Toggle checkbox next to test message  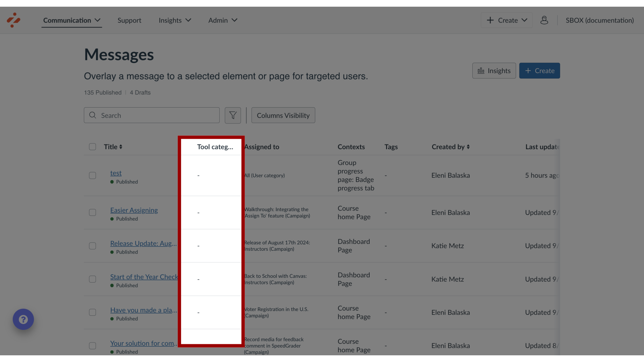[93, 176]
